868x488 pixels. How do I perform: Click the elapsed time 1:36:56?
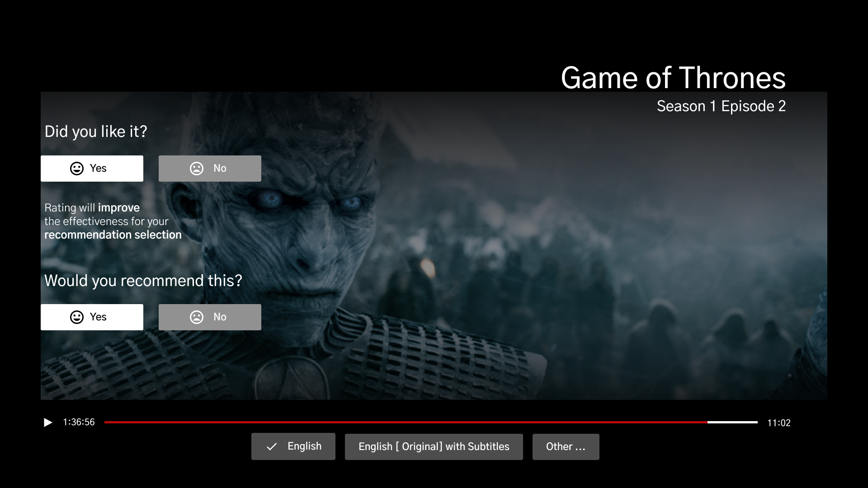79,422
